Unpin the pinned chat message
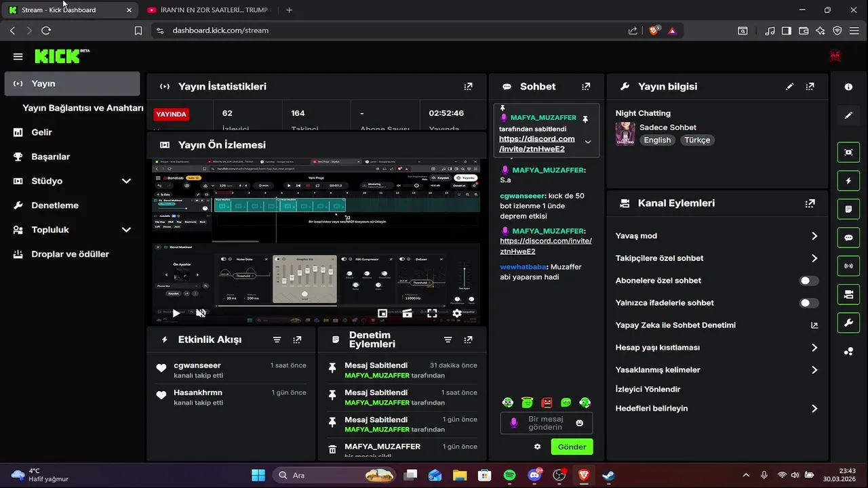This screenshot has width=868, height=488. (585, 119)
